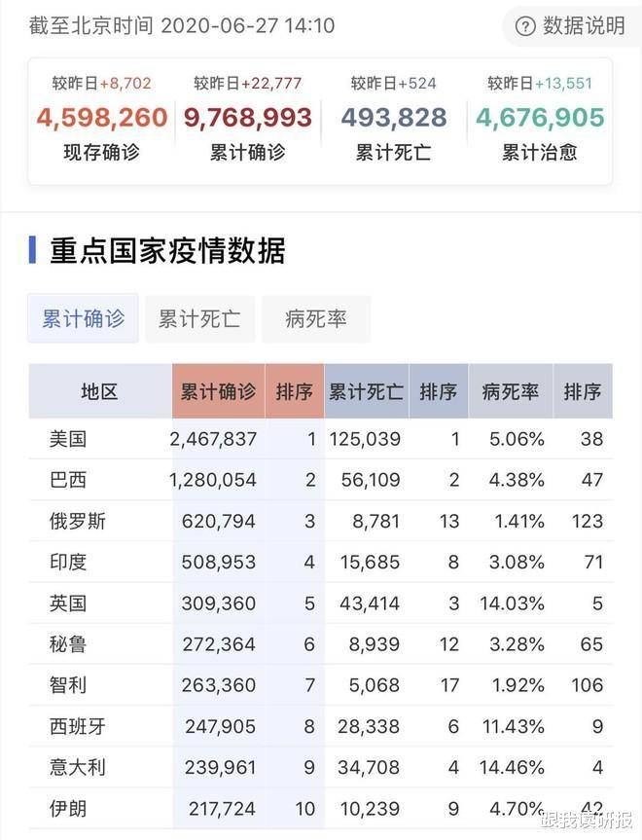Switch to the 累计确诊 tab
Image resolution: width=642 pixels, height=840 pixels.
tap(84, 319)
